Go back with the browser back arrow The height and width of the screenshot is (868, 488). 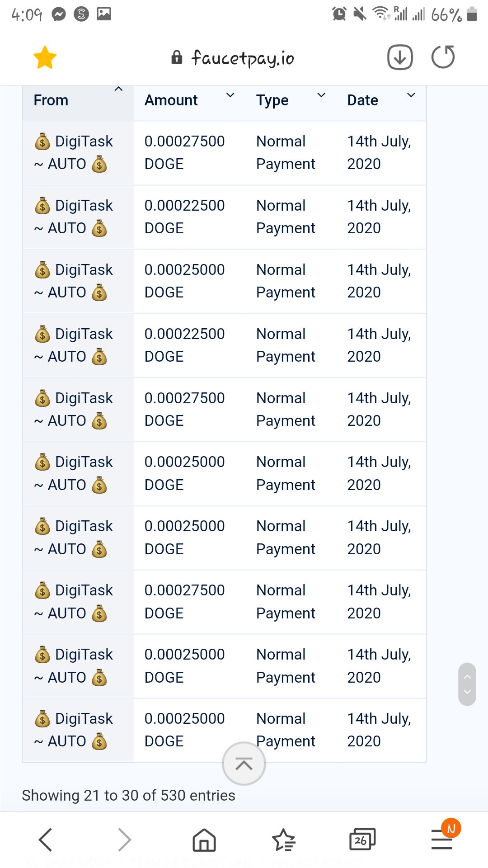[x=46, y=840]
